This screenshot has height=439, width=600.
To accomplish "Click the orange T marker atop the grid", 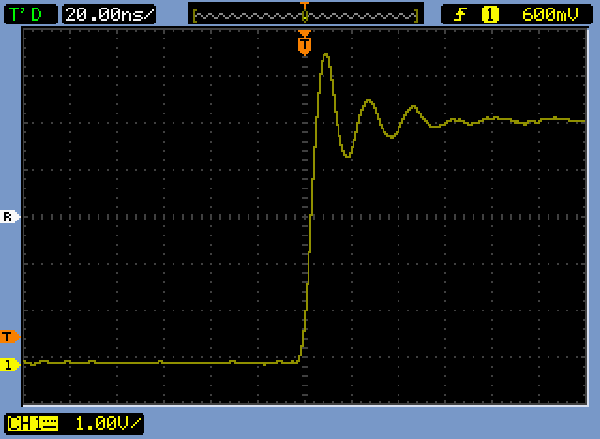I will tap(305, 44).
